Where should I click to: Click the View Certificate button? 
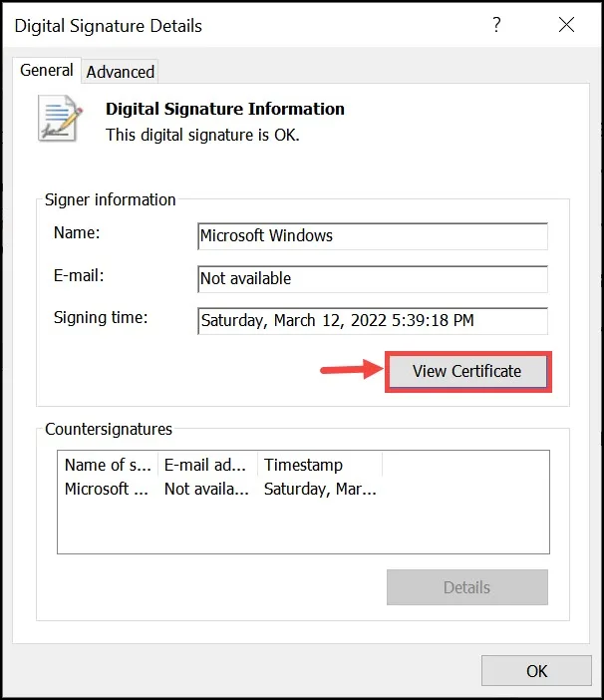click(x=467, y=371)
